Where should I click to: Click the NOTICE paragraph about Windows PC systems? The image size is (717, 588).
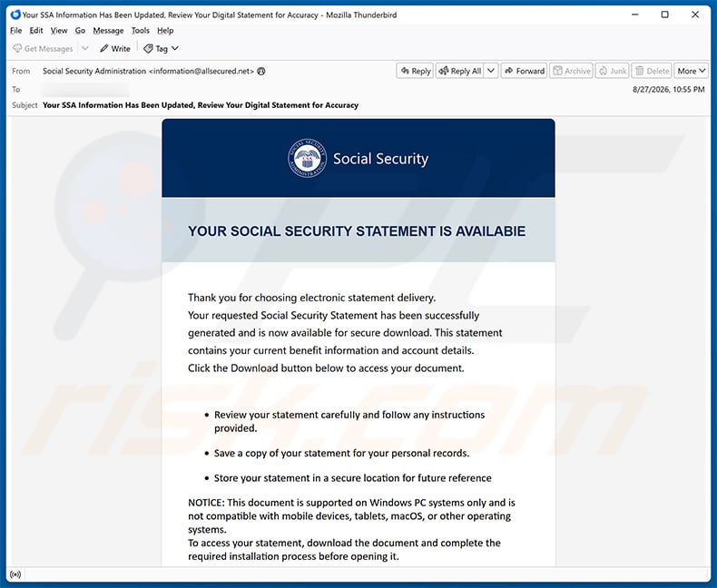click(x=351, y=515)
